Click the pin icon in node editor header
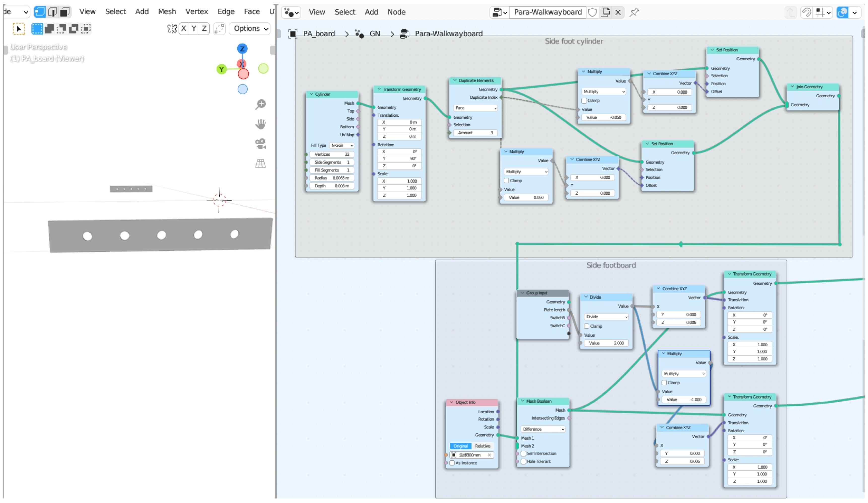The height and width of the screenshot is (503, 868). pyautogui.click(x=634, y=12)
